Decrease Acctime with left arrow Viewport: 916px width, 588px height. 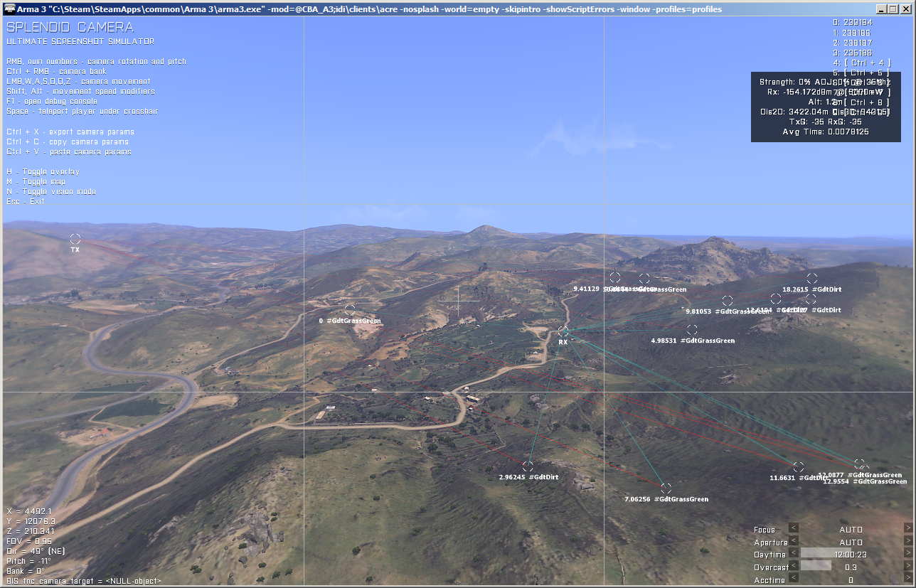point(794,578)
